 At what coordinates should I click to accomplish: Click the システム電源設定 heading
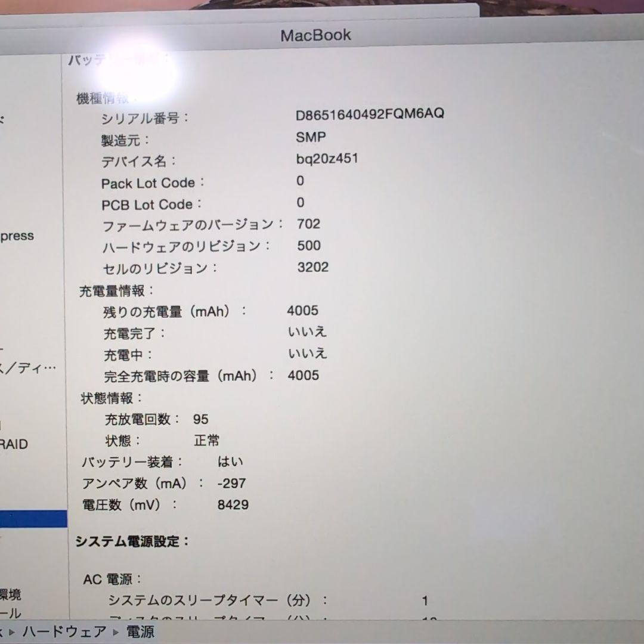132,541
